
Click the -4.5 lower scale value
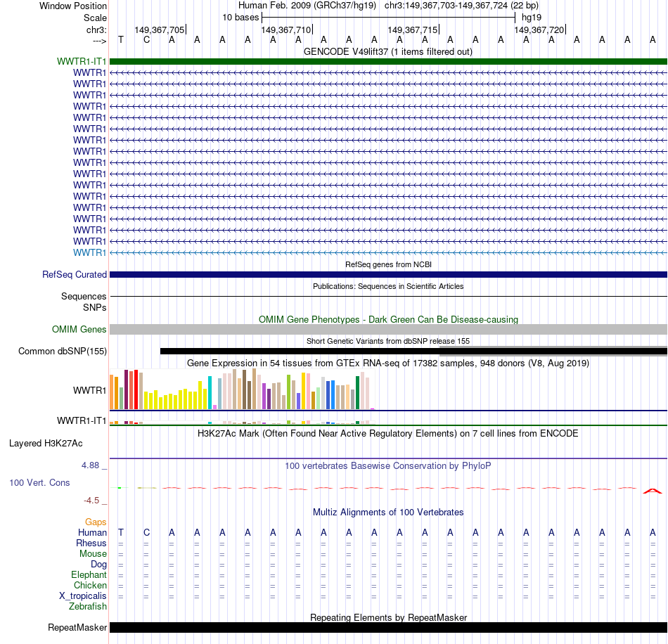(x=91, y=500)
